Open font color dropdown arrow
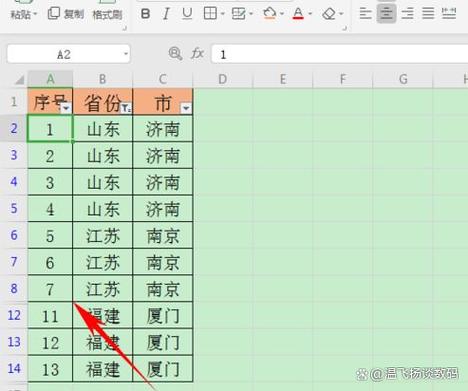Image resolution: width=468 pixels, height=391 pixels. [x=310, y=14]
